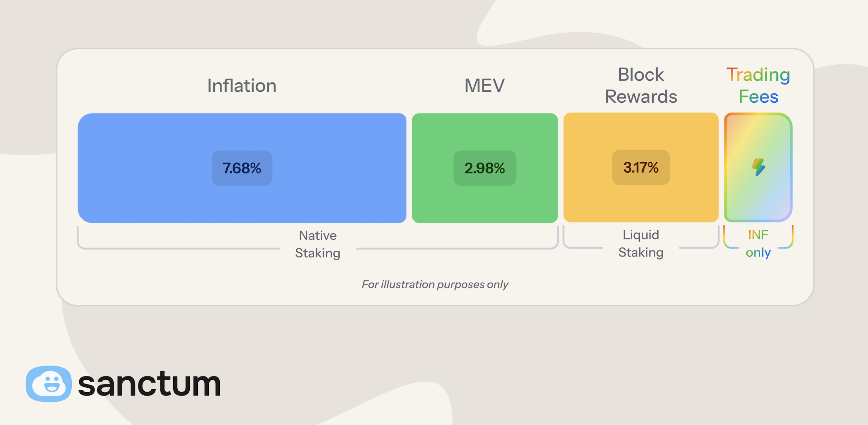Select the MEV heading
The height and width of the screenshot is (425, 868).
coord(485,85)
